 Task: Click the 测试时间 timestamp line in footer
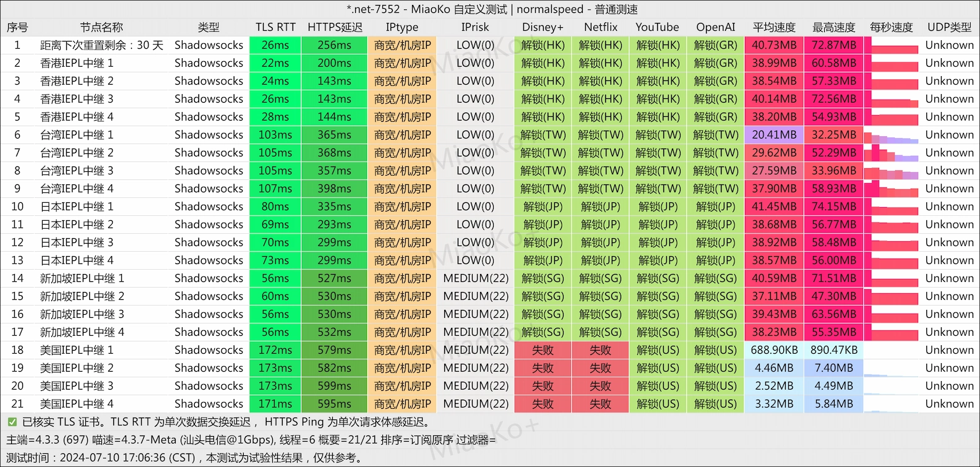tap(184, 458)
